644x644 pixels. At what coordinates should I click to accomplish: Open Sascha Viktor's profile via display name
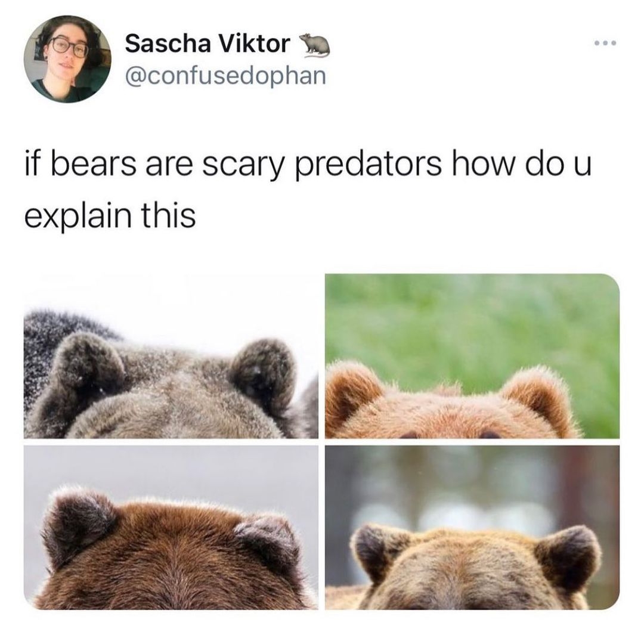pos(208,44)
